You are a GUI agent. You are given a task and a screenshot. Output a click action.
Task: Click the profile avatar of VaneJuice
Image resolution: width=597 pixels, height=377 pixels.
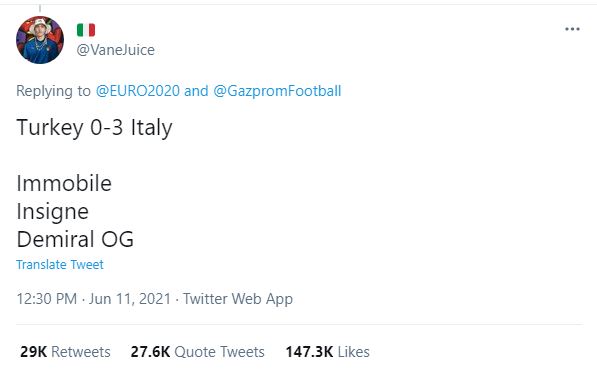coord(40,40)
